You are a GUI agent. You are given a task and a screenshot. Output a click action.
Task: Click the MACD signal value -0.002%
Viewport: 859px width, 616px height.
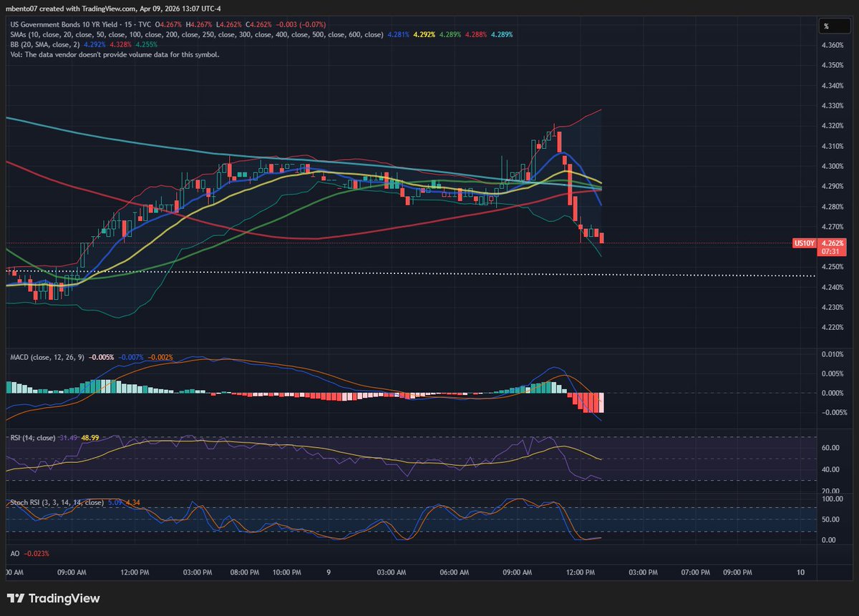point(160,356)
